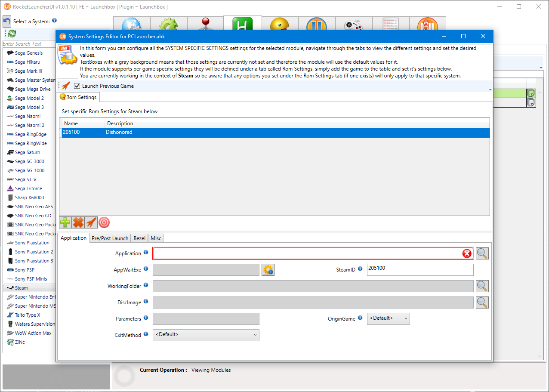This screenshot has width=549, height=392.
Task: Select the Application tab
Action: coord(74,238)
